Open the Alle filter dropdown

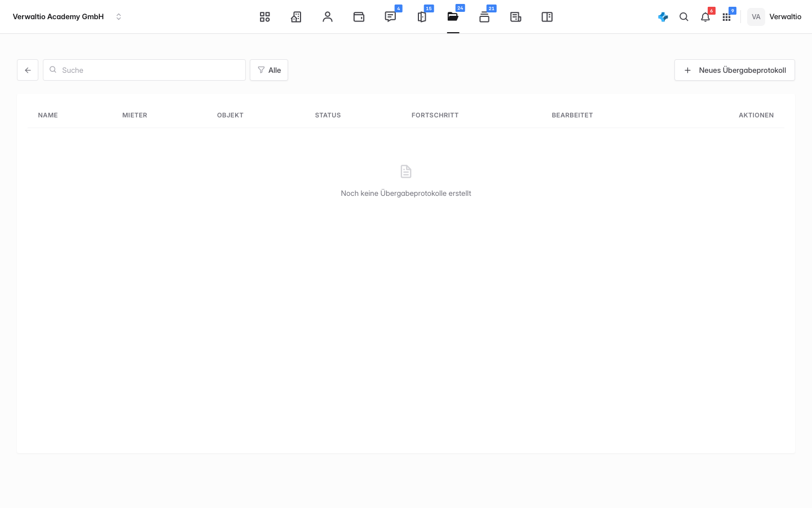click(269, 70)
